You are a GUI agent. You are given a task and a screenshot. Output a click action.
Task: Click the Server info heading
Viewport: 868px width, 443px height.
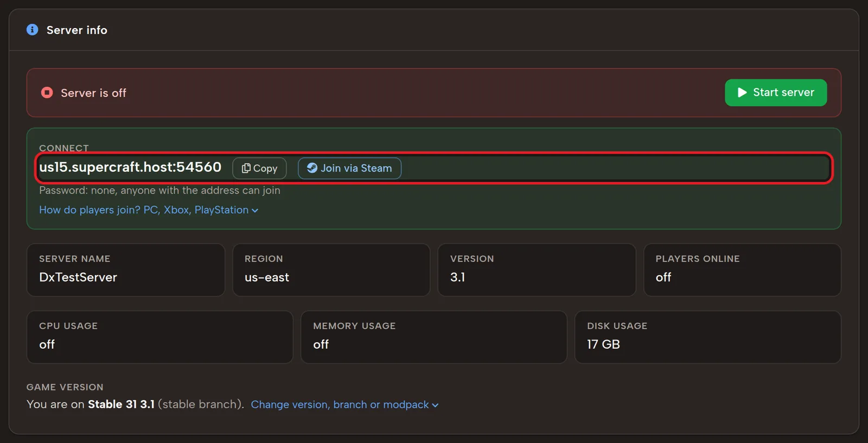77,30
